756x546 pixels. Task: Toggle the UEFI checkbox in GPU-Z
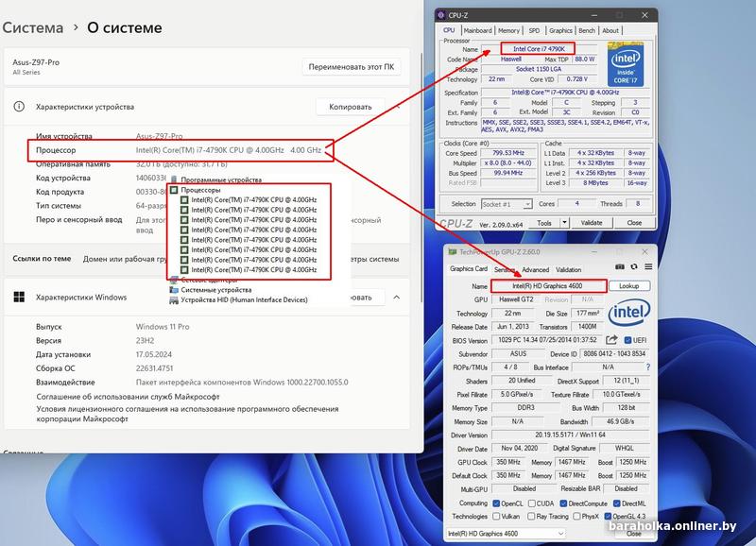tap(626, 340)
